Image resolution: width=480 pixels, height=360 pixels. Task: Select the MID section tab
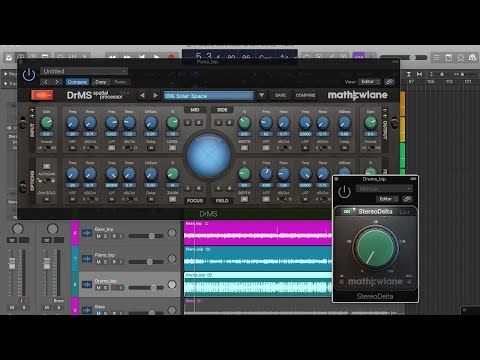(195, 110)
